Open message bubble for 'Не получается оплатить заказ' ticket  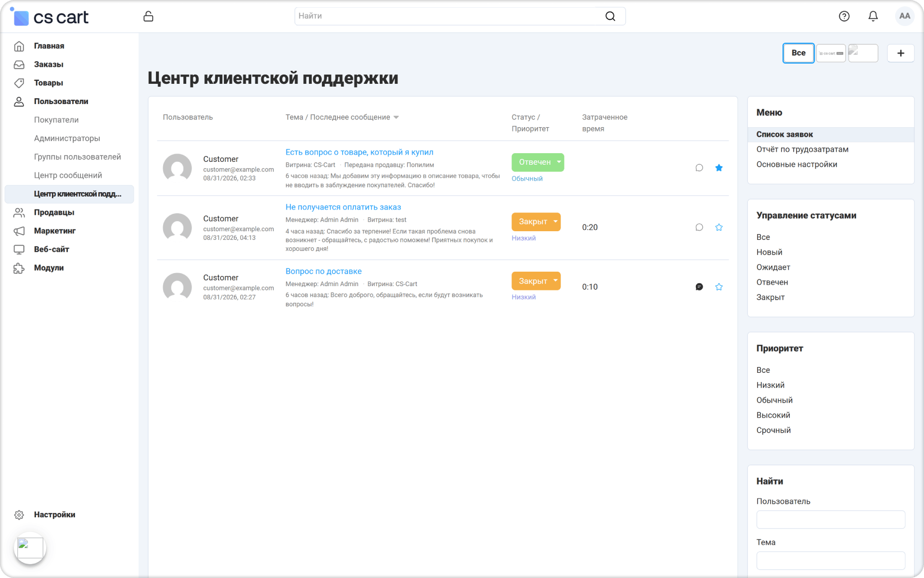pyautogui.click(x=699, y=227)
